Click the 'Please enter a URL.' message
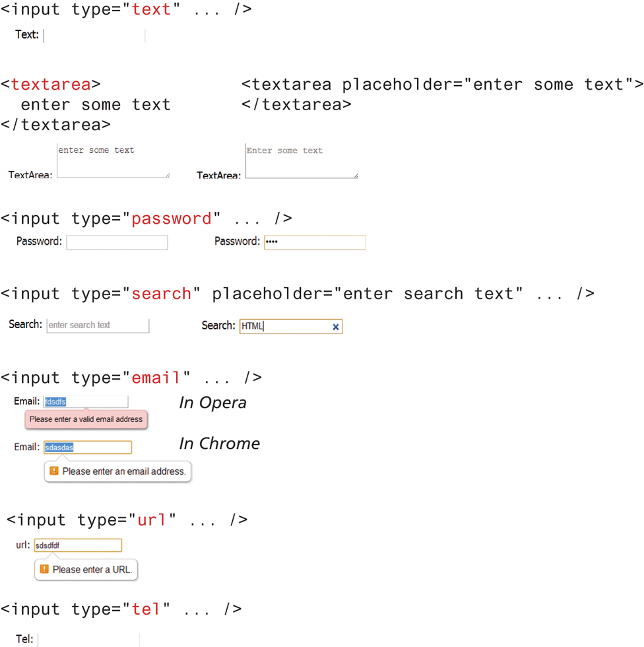 [92, 569]
